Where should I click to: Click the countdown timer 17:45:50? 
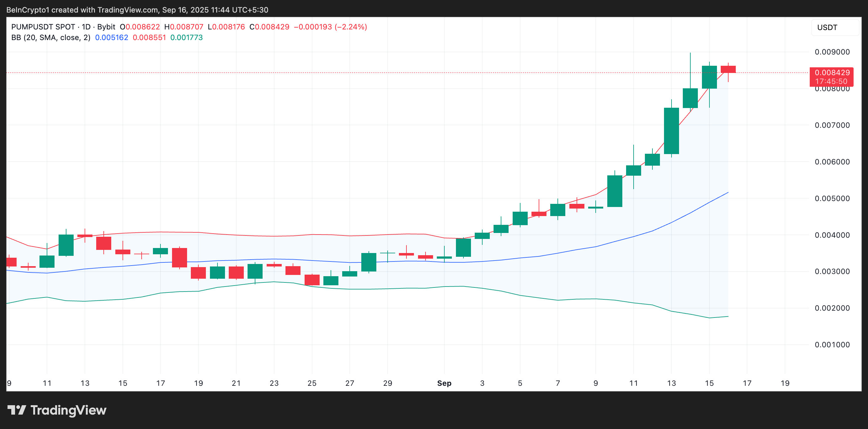(x=831, y=81)
